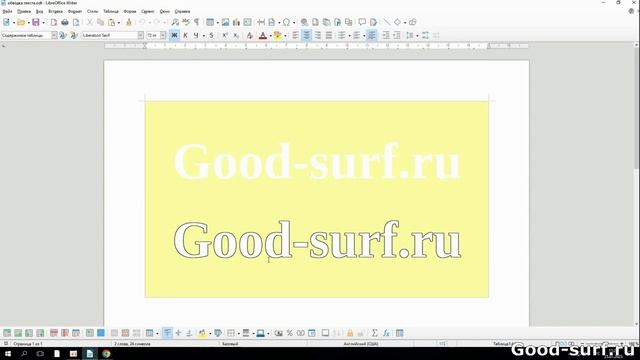The width and height of the screenshot is (640, 360).
Task: Open the Файл menu
Action: 7,11
